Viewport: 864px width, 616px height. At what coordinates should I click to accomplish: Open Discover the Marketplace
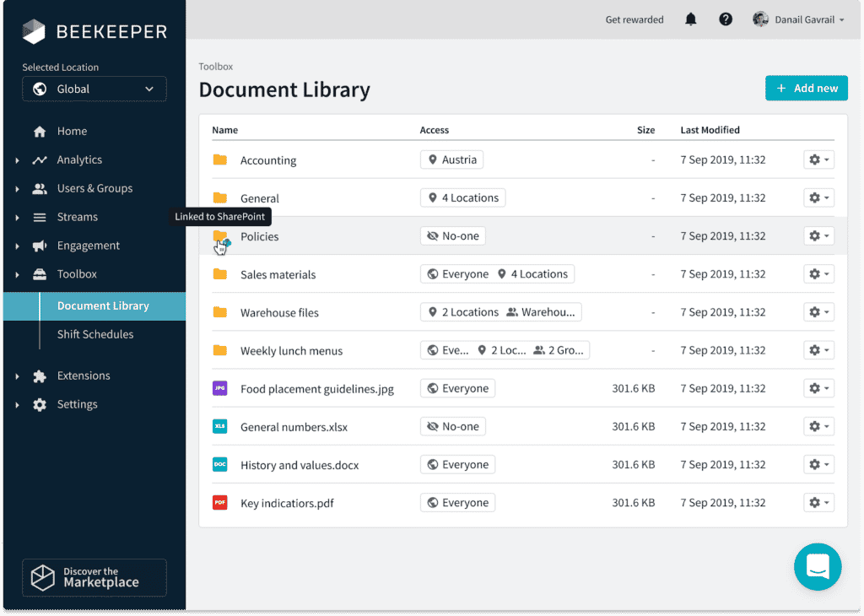click(94, 577)
